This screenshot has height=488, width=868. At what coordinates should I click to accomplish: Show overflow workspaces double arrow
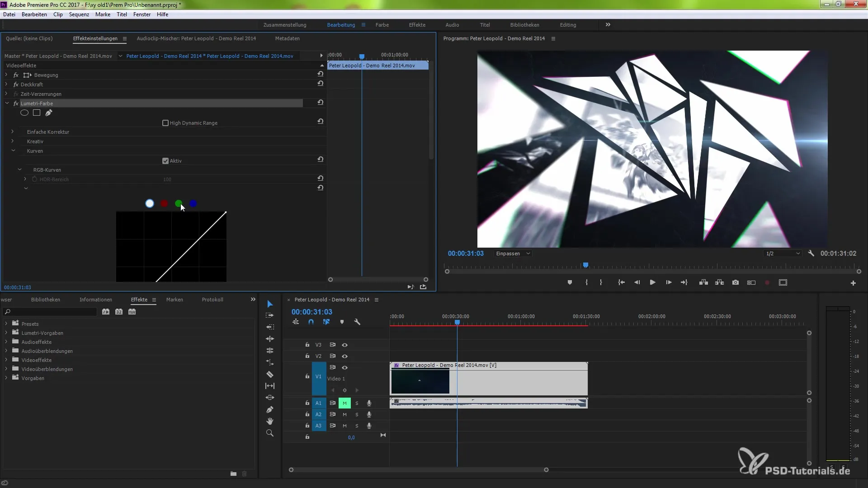608,24
